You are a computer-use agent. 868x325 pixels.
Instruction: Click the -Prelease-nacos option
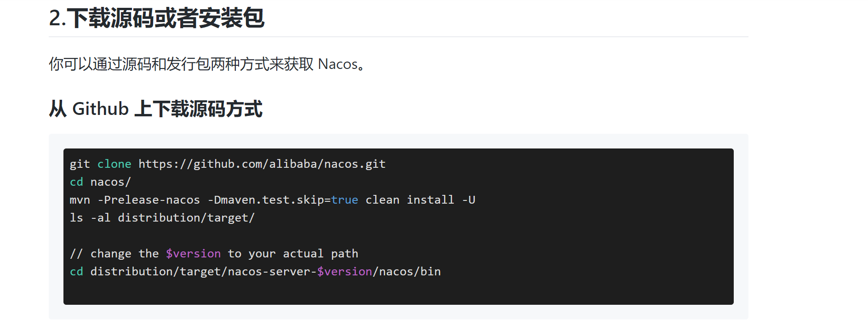click(148, 200)
